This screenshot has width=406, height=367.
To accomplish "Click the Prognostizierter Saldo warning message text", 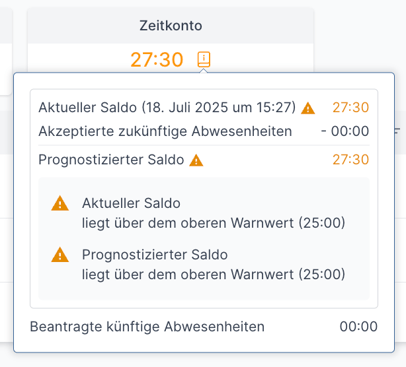I will pos(213,265).
